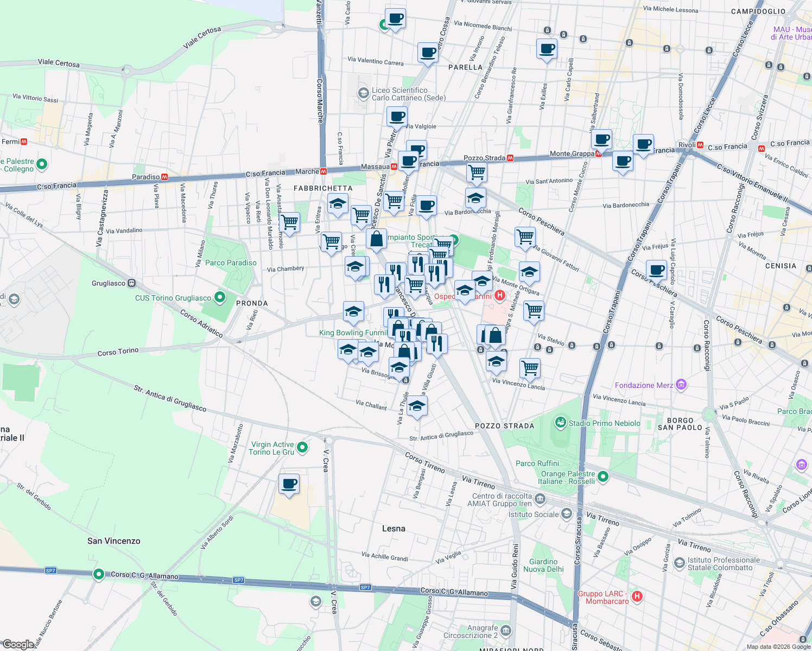Click the cafe marker near Virgin Active Torino Le Gru

tap(289, 484)
